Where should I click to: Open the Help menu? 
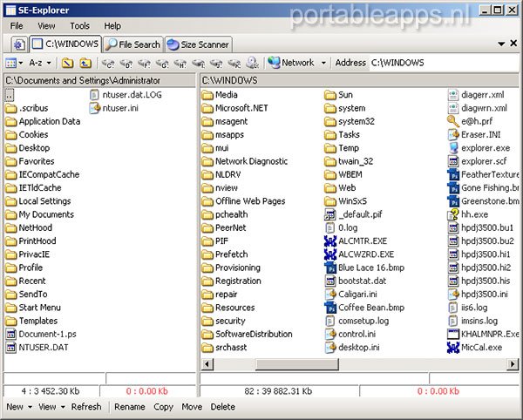point(112,26)
